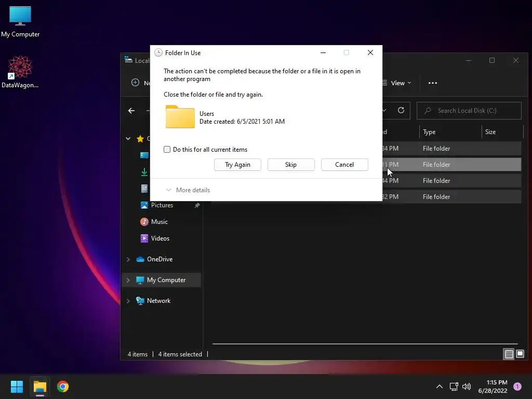Image resolution: width=532 pixels, height=399 pixels.
Task: Open the View dropdown in File Explorer
Action: (397, 83)
